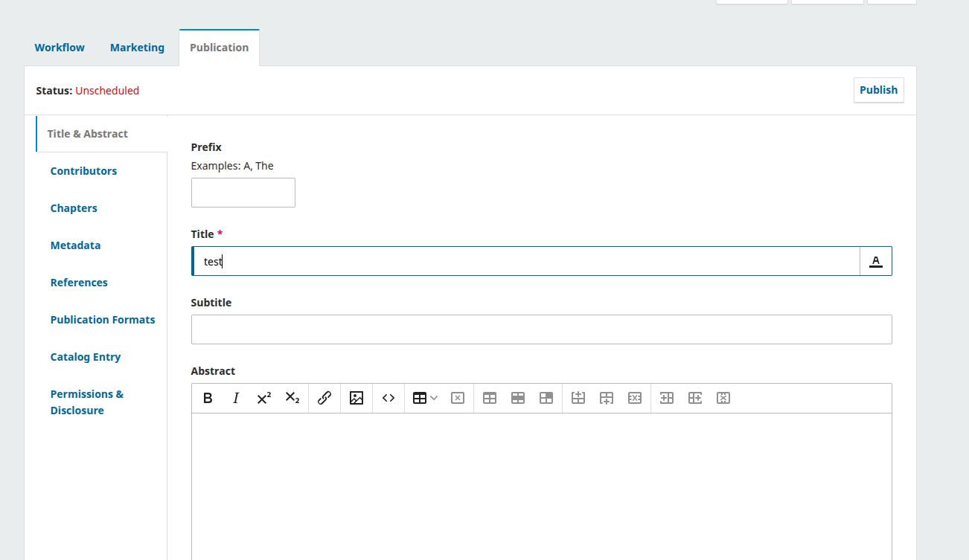Viewport: 969px width, 560px height.
Task: Open the source code view
Action: click(x=388, y=398)
